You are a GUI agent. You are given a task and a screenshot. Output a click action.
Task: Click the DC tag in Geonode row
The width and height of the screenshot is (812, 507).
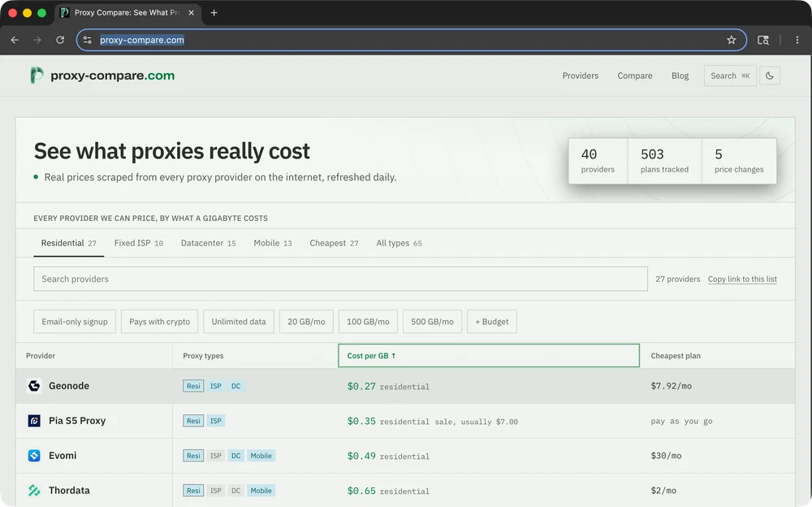tap(235, 386)
